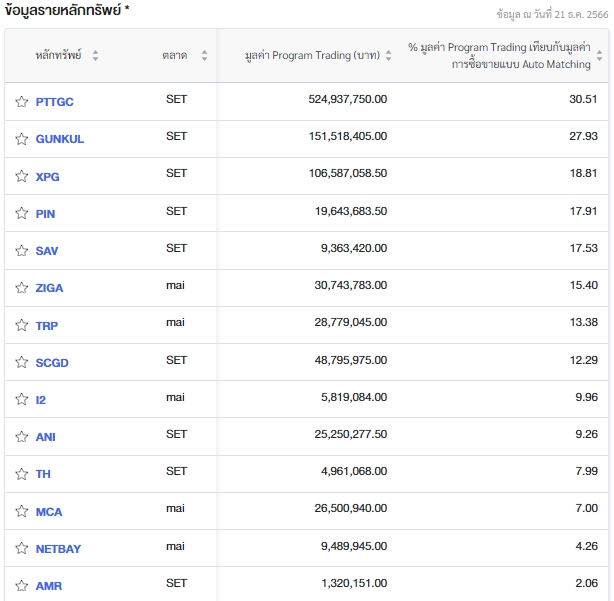The width and height of the screenshot is (614, 601).
Task: Toggle favorite star for TRP
Action: (x=22, y=326)
